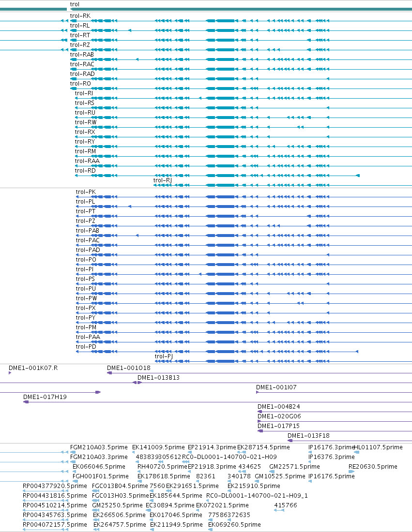Select cDNA label RP004072157.5prime
The image size is (412, 532).
click(x=55, y=525)
